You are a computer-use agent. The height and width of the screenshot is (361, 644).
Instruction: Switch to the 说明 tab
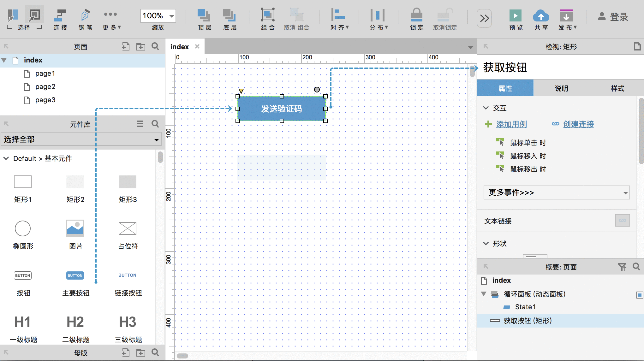pos(561,88)
